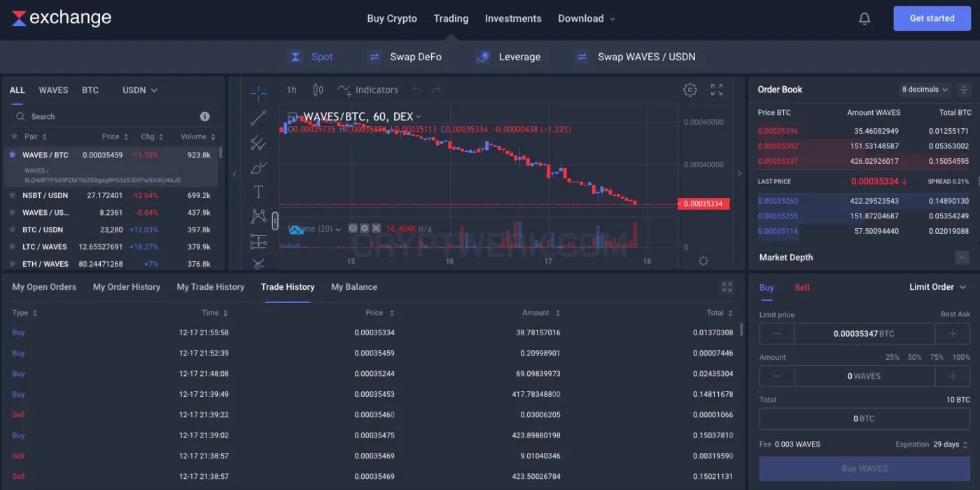This screenshot has height=490, width=980.
Task: Redo the last chart action
Action: click(x=437, y=90)
